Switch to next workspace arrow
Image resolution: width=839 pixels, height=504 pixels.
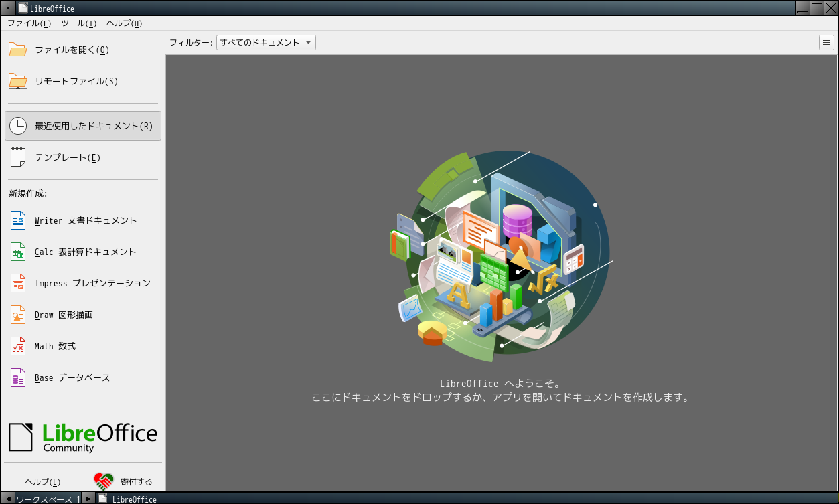pos(88,499)
